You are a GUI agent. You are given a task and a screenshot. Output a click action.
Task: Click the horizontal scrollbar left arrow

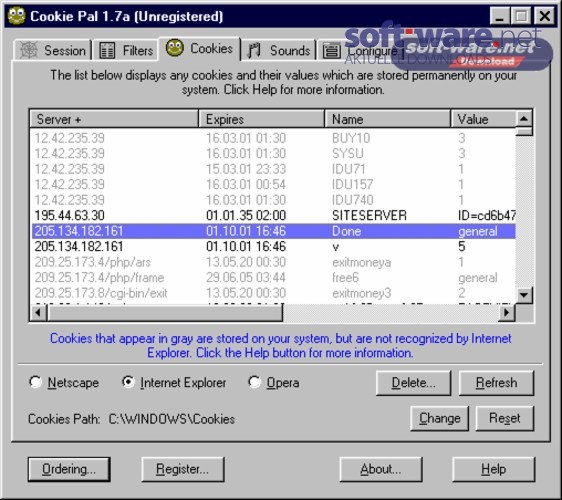click(38, 313)
